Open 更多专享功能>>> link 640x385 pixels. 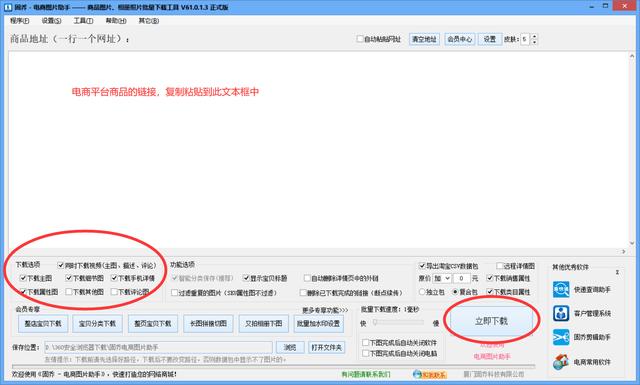[325, 310]
